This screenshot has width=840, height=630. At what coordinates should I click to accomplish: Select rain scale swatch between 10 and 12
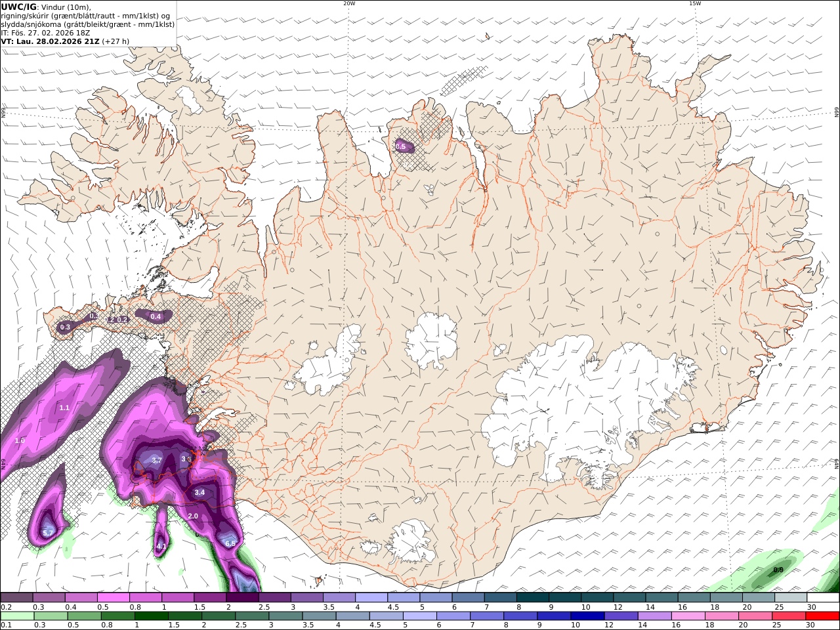click(x=587, y=616)
